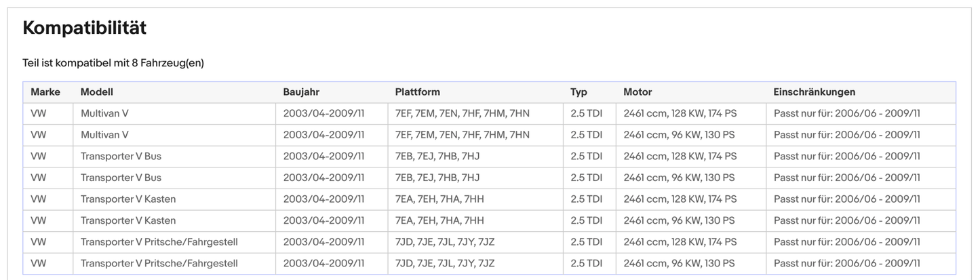Click the Baujahr cell in the last table row
980x280 pixels.
(324, 263)
